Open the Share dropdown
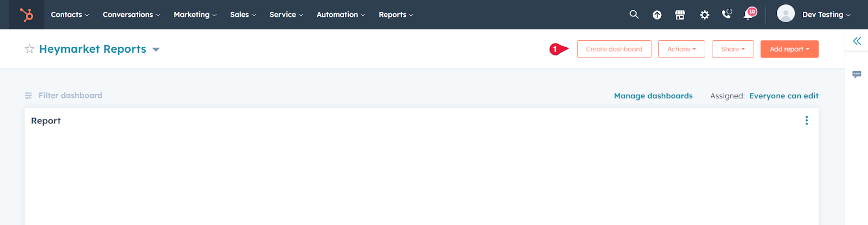 point(733,49)
